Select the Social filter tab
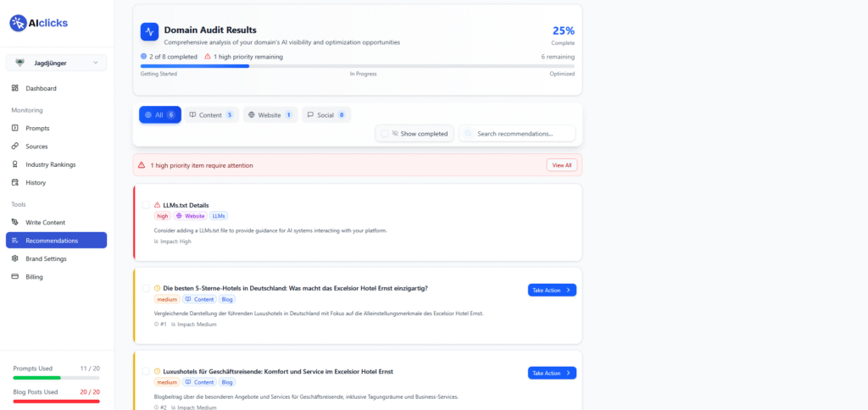 pos(325,114)
